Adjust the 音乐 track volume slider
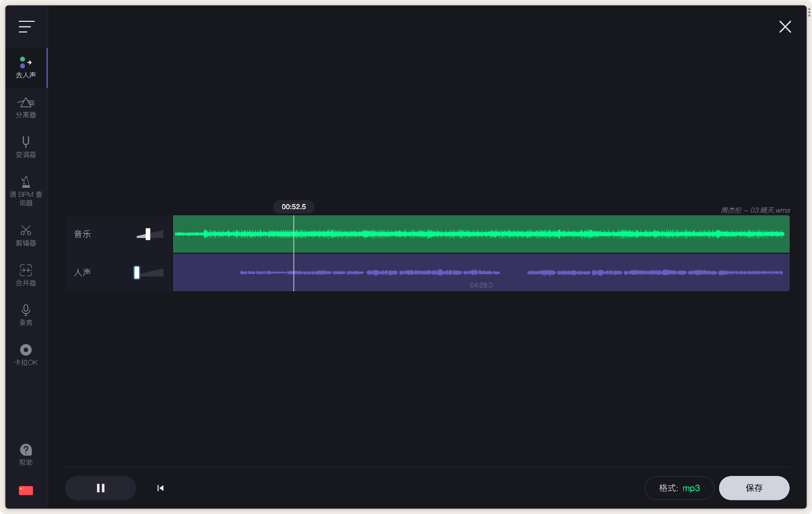 [148, 234]
